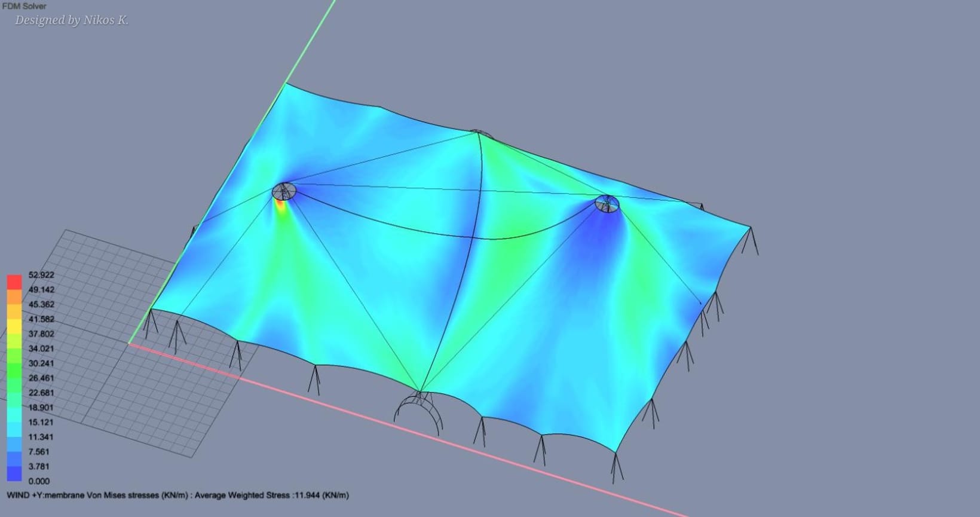The height and width of the screenshot is (517, 980).
Task: Click the 52.922 maximum legend value
Action: [x=41, y=275]
